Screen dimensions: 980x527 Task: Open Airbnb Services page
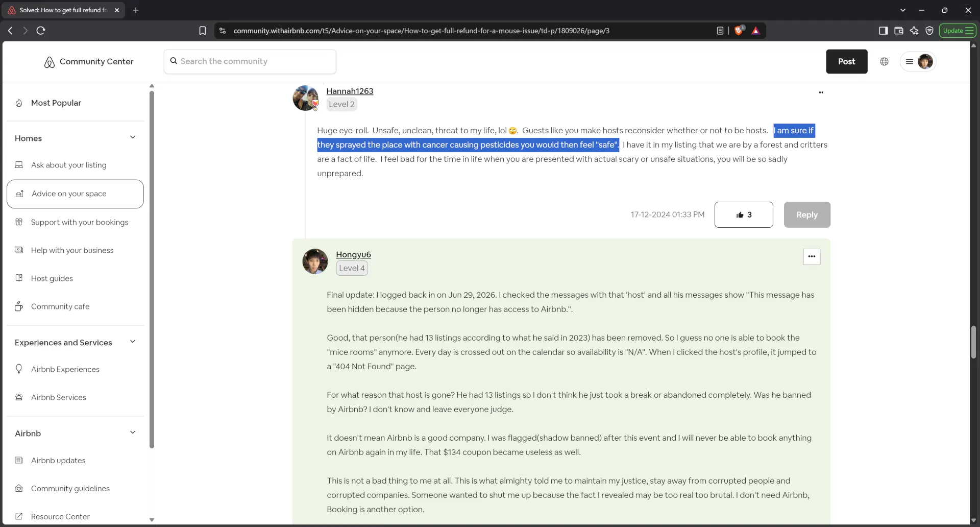[59, 397]
